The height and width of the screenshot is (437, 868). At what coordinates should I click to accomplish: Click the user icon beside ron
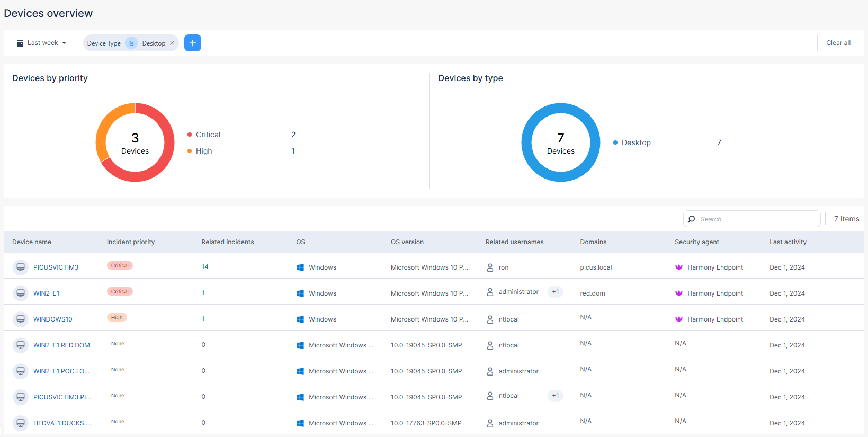[490, 267]
